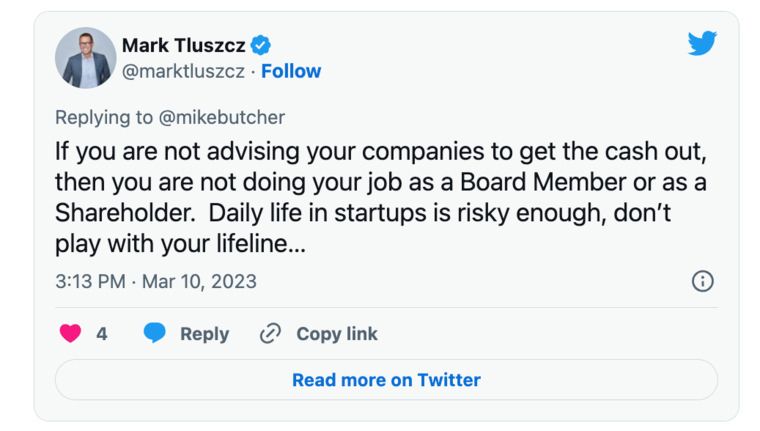Click the chain link copy icon
Image resolution: width=760 pixels, height=431 pixels.
(x=270, y=334)
